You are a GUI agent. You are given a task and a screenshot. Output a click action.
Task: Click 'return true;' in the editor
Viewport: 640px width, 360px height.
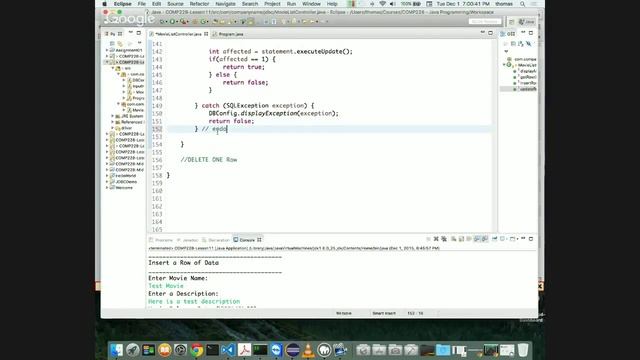point(244,67)
